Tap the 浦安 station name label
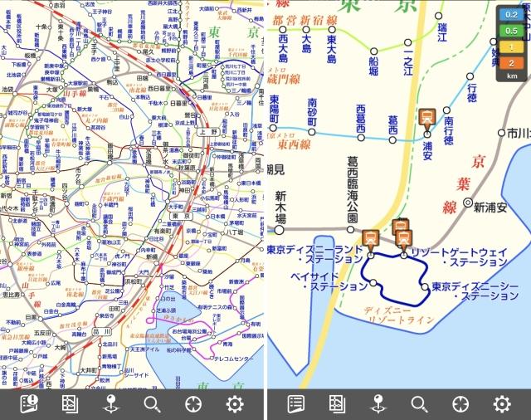Viewport: 531px width, 420px height. (427, 150)
